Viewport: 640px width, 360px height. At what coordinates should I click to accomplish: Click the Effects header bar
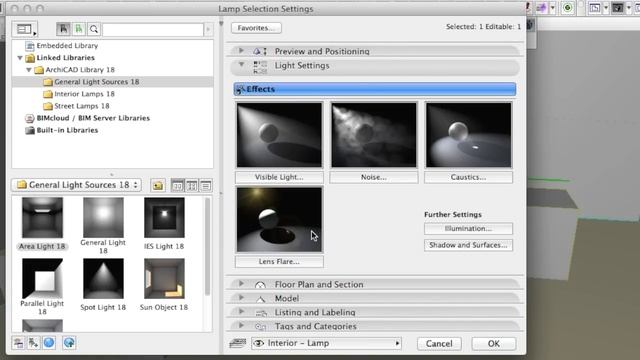click(x=375, y=89)
